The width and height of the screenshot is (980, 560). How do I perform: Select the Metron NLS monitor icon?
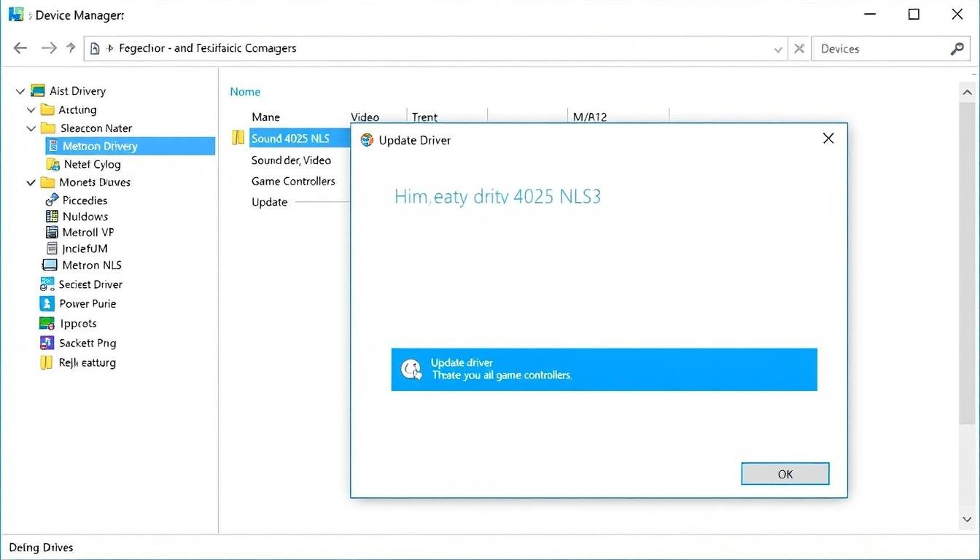50,265
